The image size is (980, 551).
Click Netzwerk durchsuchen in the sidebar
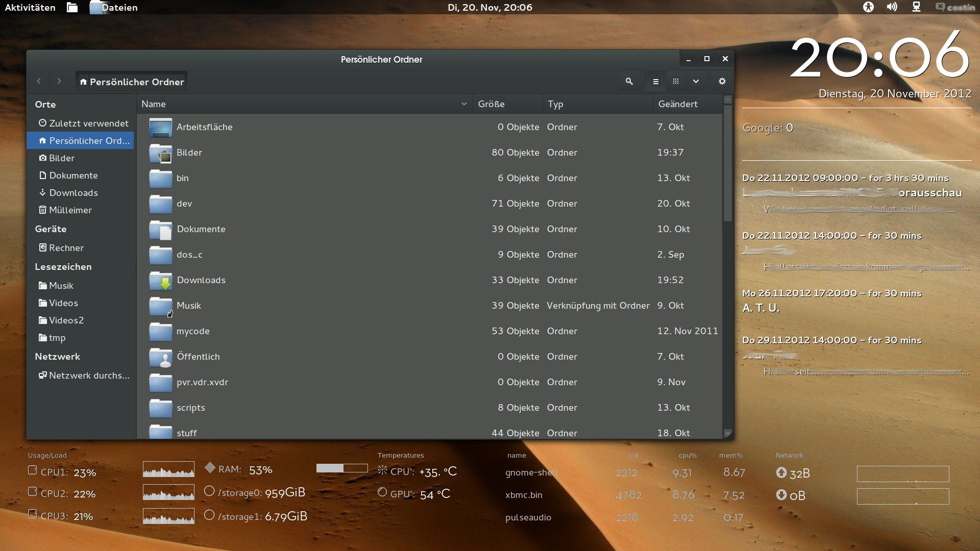(84, 375)
